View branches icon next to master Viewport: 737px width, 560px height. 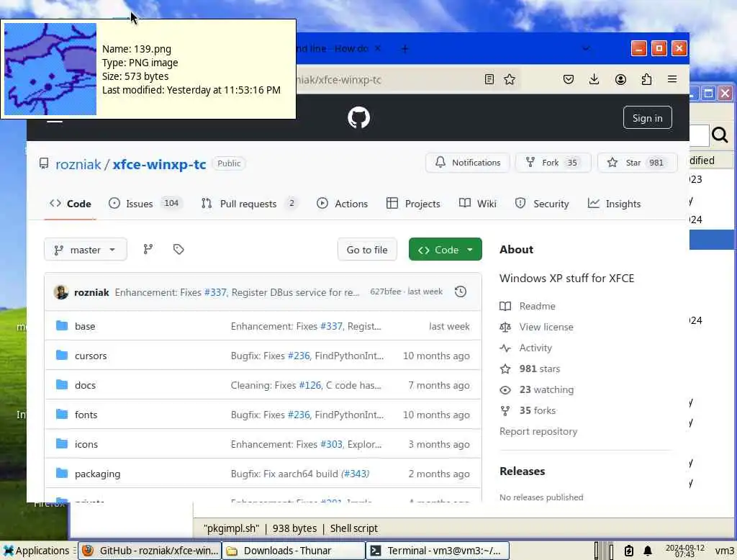tap(148, 249)
